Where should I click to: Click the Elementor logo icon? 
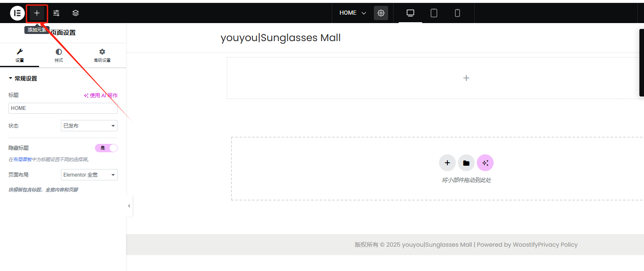[x=17, y=13]
